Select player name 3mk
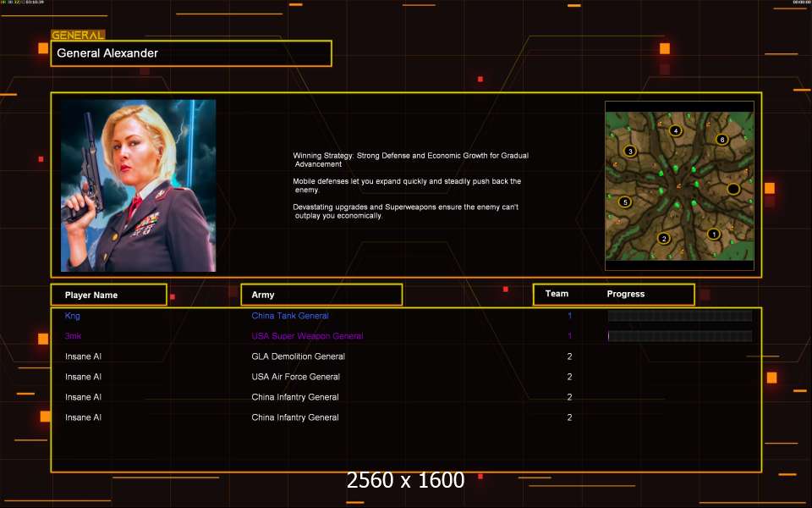 [x=73, y=336]
